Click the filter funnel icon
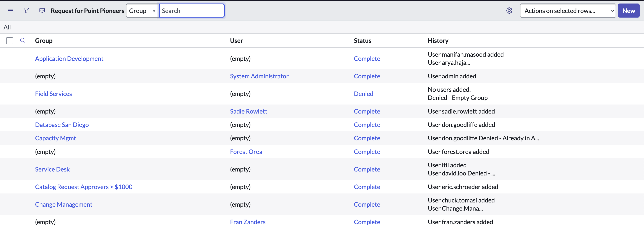The image size is (644, 231). click(x=26, y=11)
